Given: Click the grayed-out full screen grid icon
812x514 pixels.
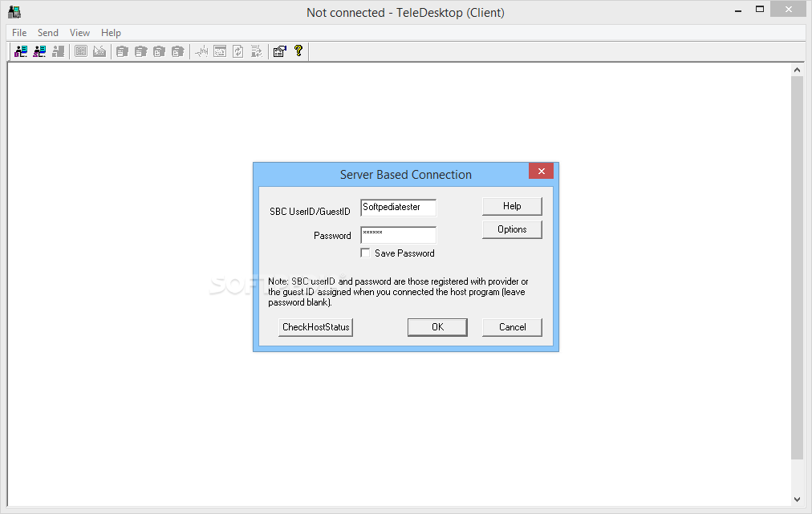Looking at the screenshot, I should [x=81, y=51].
